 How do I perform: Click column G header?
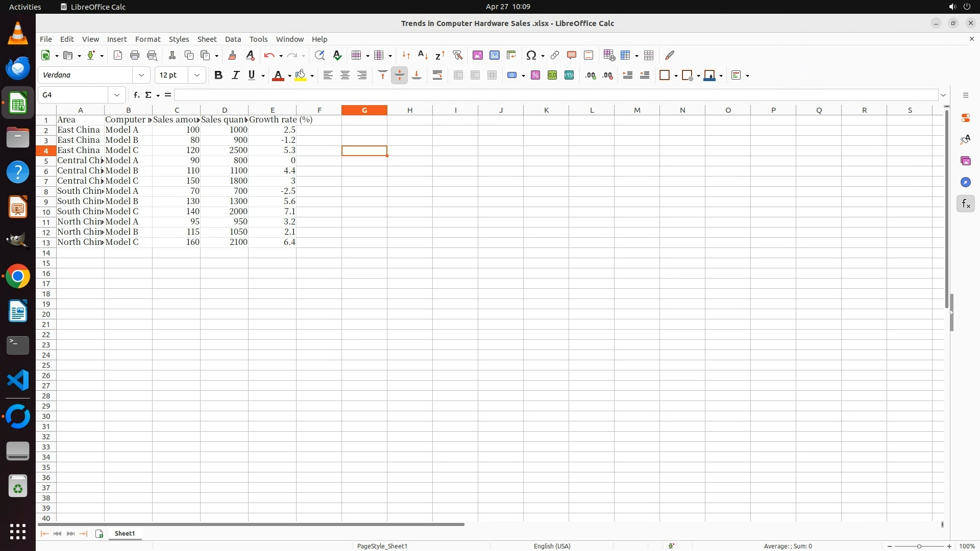click(364, 110)
